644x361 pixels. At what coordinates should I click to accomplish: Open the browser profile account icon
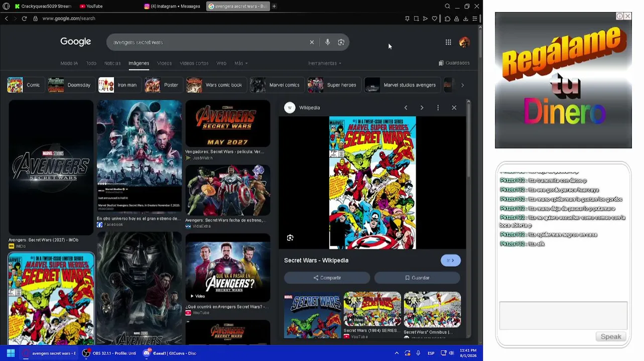point(456,19)
